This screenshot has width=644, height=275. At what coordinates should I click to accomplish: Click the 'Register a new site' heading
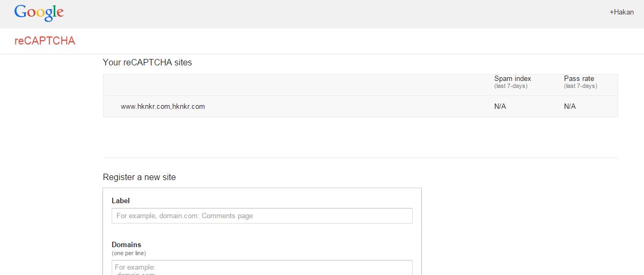coord(139,177)
